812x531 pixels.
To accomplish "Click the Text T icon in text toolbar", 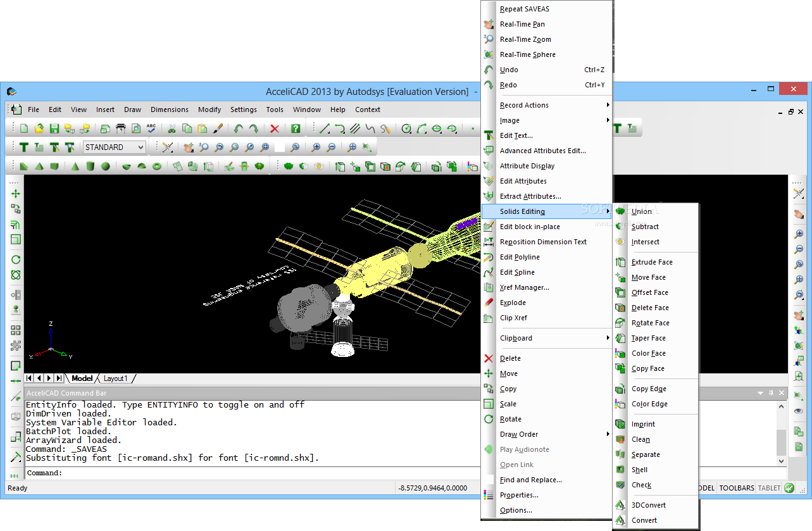I will [x=24, y=147].
